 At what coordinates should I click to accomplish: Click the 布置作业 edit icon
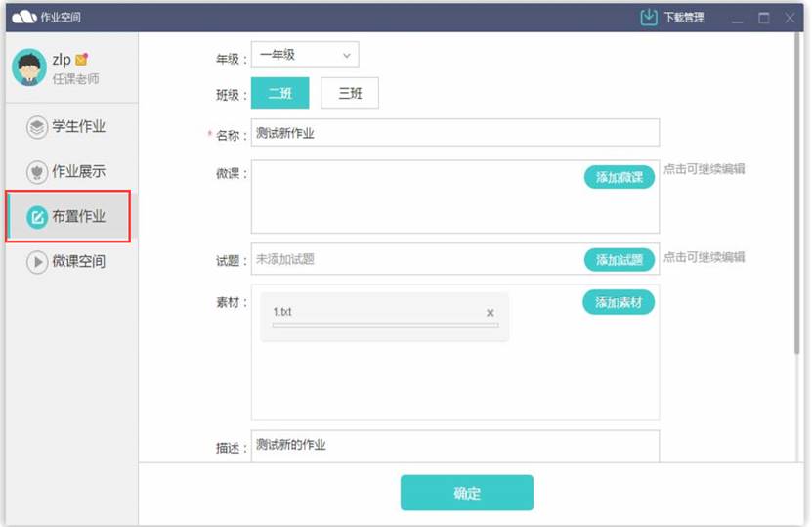pos(37,217)
